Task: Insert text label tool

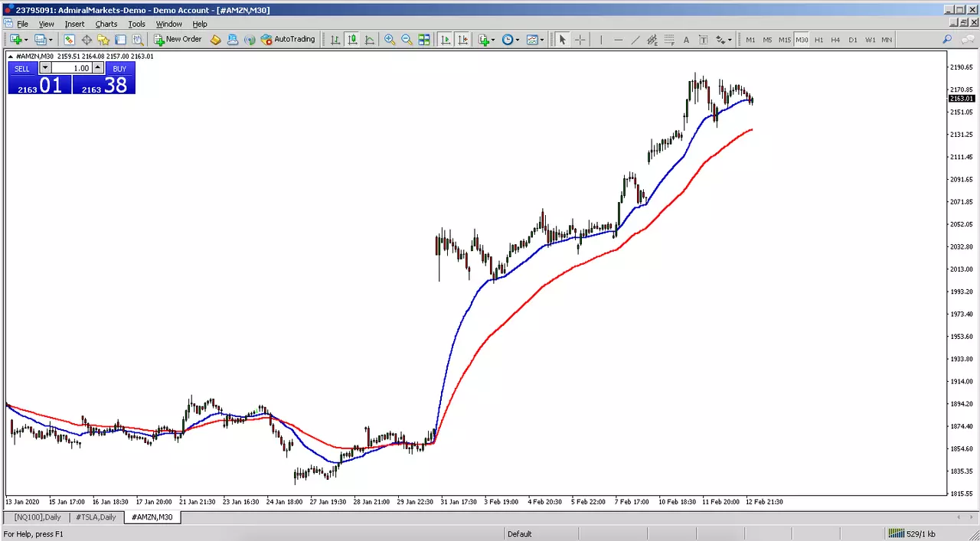Action: click(703, 40)
